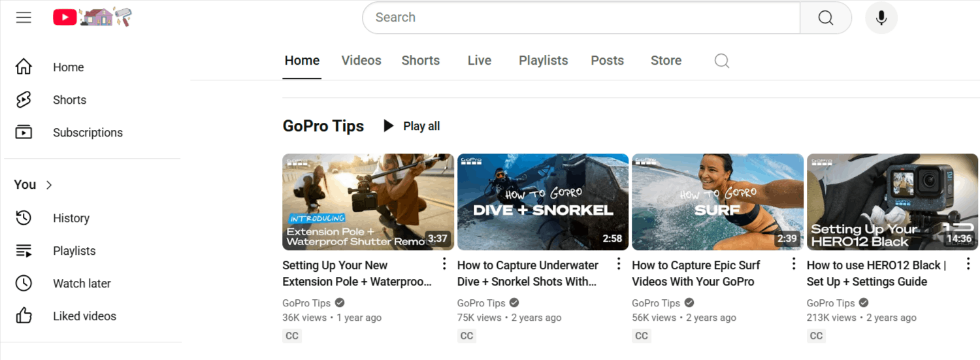
Task: Open three-dot menu for HERO12 Black video
Action: click(968, 264)
